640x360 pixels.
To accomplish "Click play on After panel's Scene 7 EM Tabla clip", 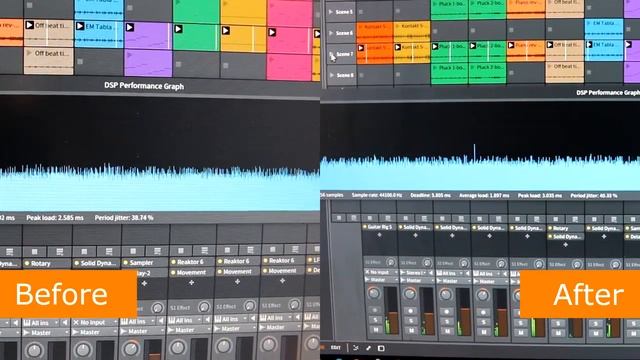I will (589, 44).
